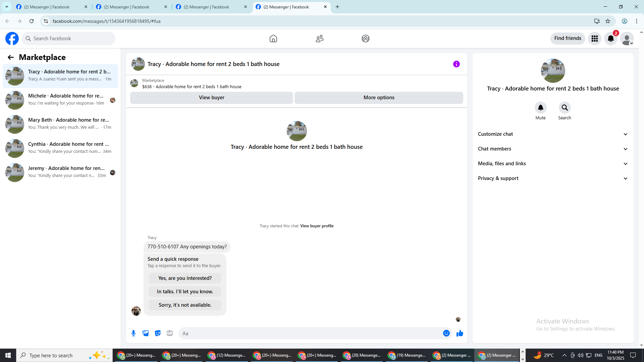
Task: Open the Jeremy conversation
Action: coord(60,173)
